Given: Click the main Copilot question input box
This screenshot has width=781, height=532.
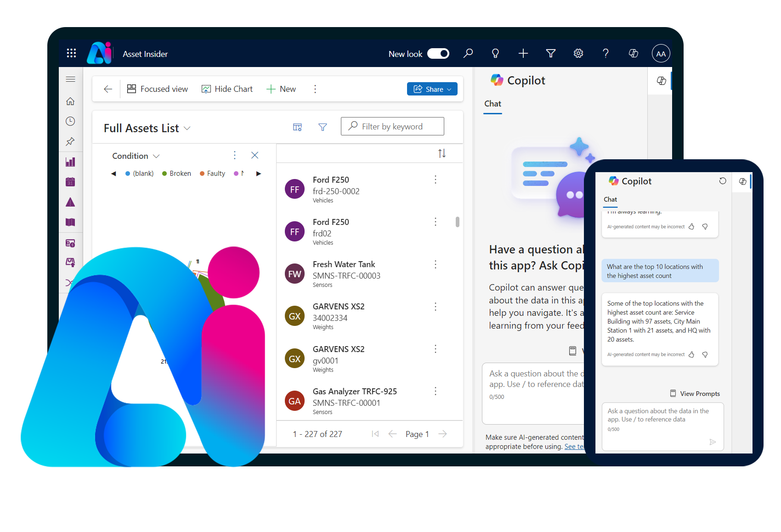Looking at the screenshot, I should tap(533, 393).
